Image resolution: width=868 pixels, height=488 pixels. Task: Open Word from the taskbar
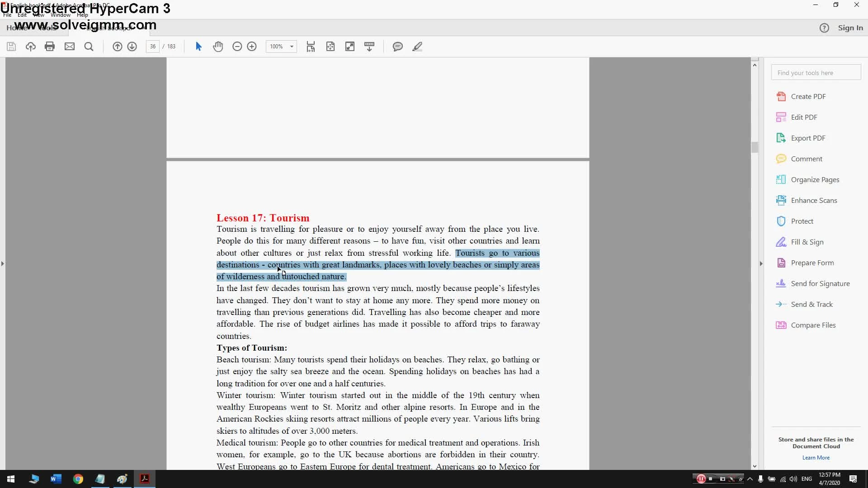56,479
